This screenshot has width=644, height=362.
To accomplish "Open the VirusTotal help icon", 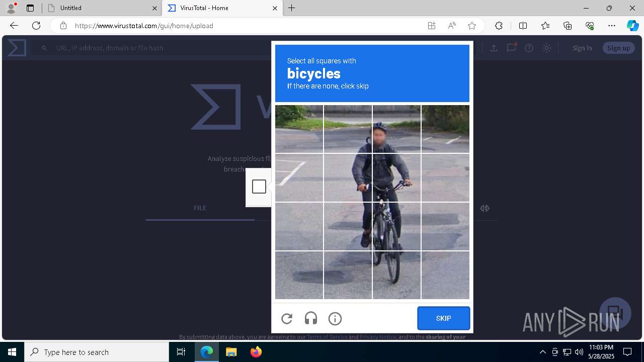I will click(x=529, y=48).
